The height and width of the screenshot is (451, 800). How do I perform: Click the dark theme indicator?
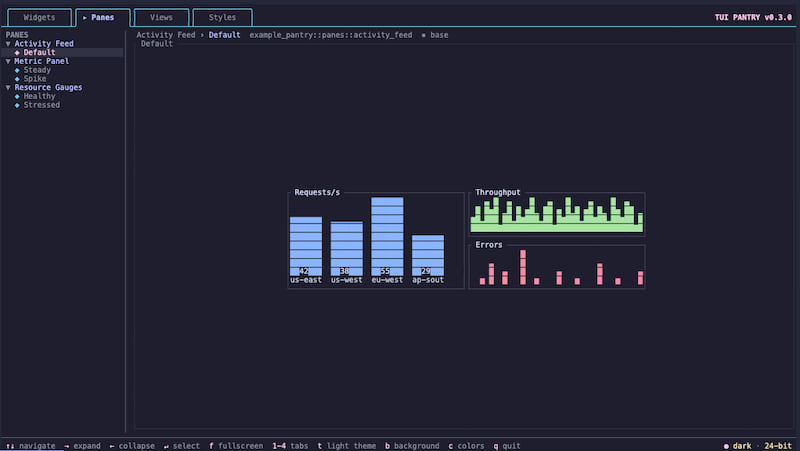737,446
